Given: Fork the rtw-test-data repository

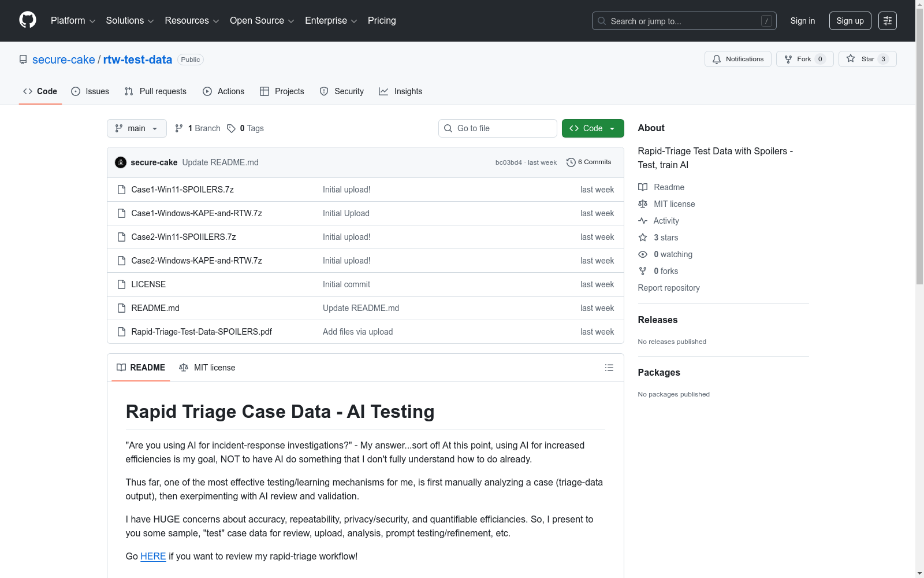Looking at the screenshot, I should (804, 59).
